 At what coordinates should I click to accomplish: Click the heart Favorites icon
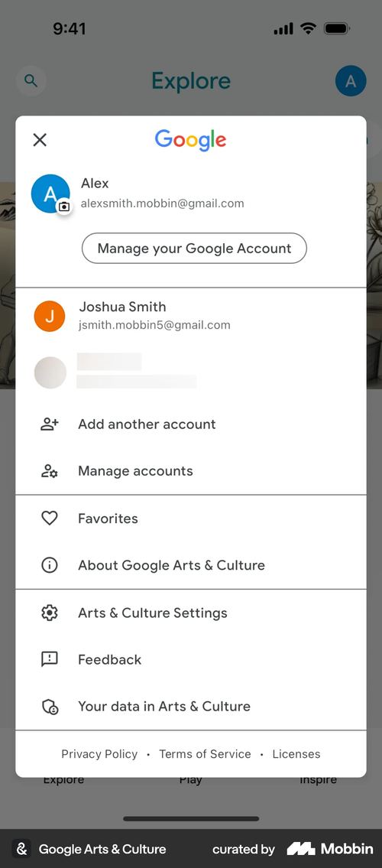pos(50,519)
